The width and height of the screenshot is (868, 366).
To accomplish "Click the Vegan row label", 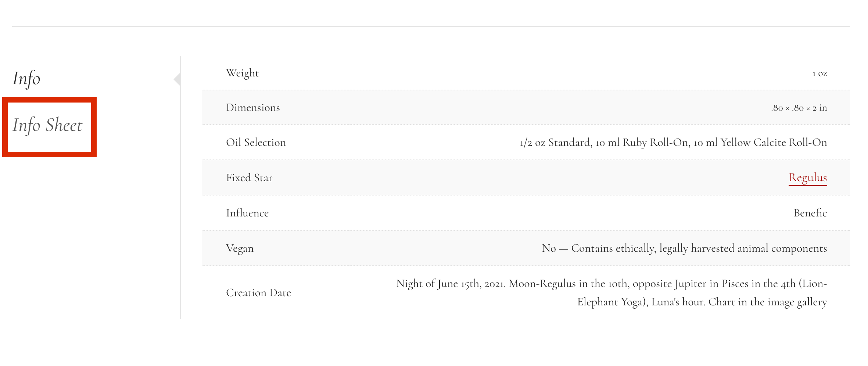I will tap(240, 249).
